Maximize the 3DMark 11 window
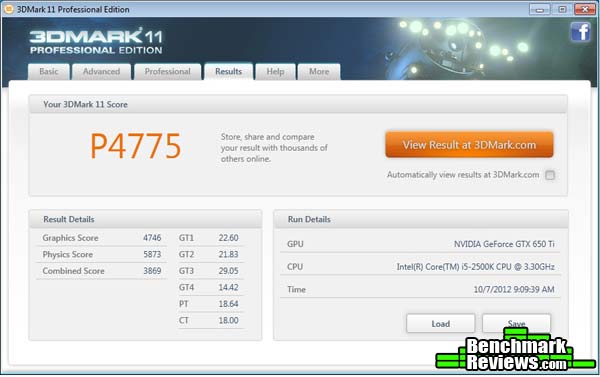 coord(562,9)
